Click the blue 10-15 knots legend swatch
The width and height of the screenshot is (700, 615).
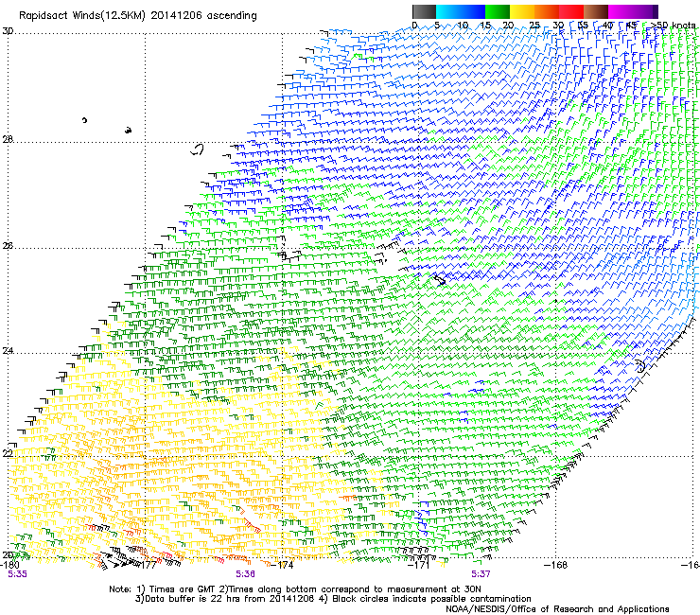473,11
